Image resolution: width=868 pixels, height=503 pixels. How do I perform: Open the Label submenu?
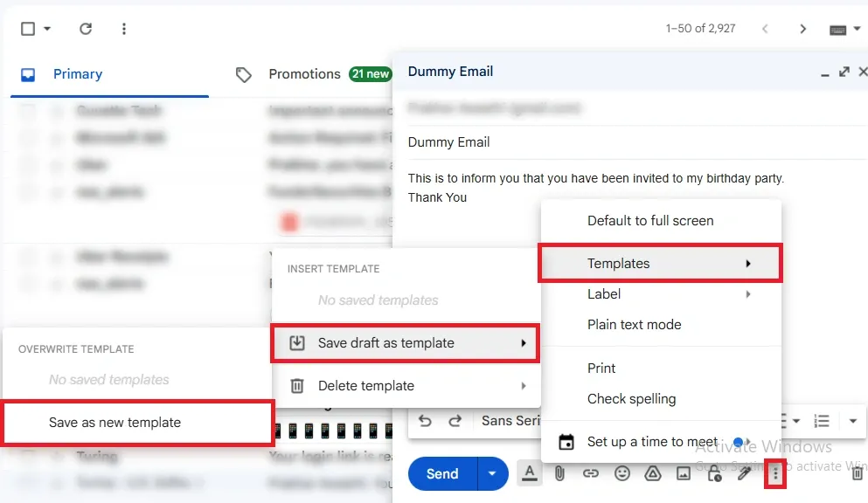[x=661, y=294]
